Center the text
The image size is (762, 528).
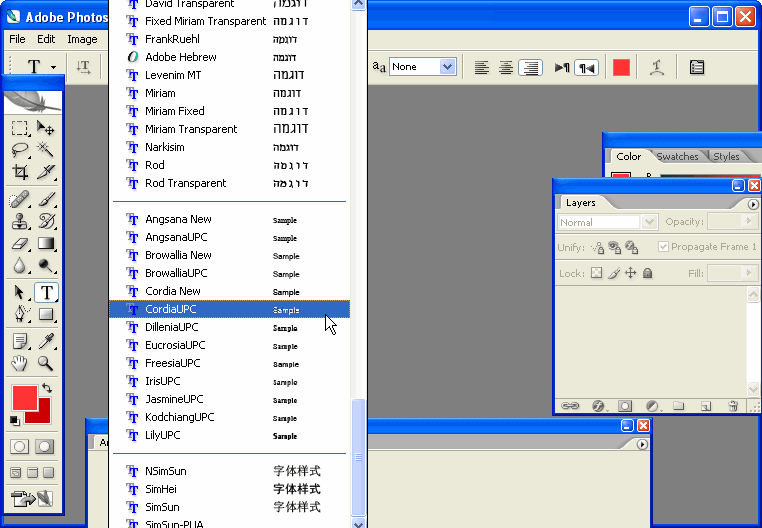tap(506, 67)
